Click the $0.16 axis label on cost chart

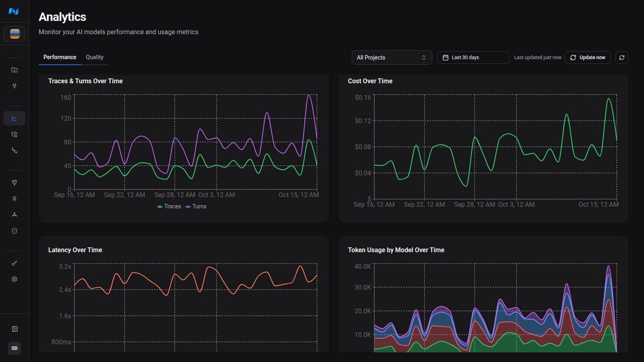click(363, 97)
